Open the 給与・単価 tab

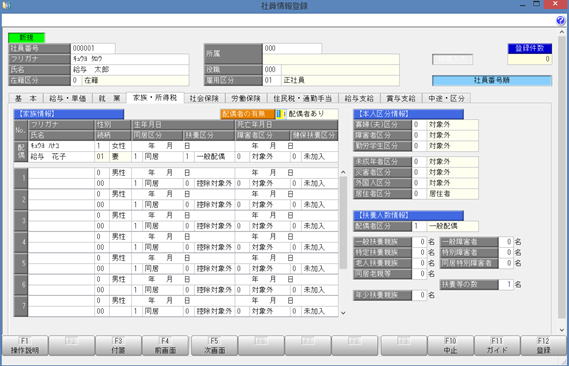tap(67, 98)
